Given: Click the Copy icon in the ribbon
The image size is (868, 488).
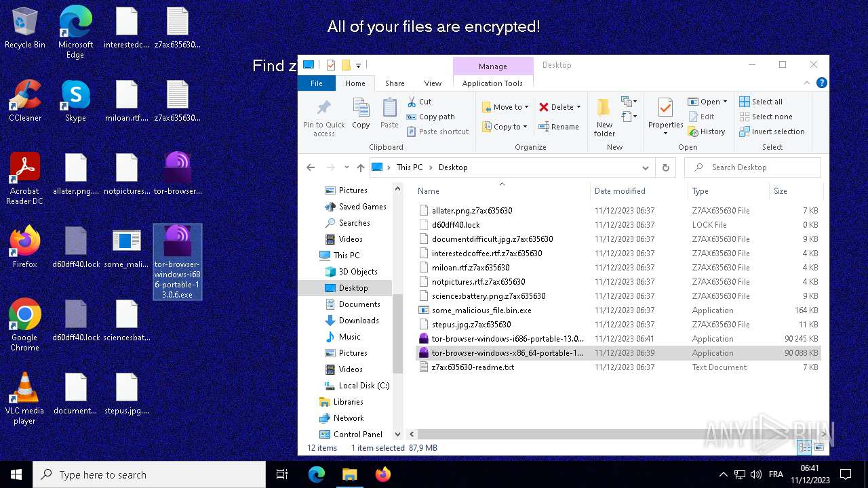Looking at the screenshot, I should 361,114.
